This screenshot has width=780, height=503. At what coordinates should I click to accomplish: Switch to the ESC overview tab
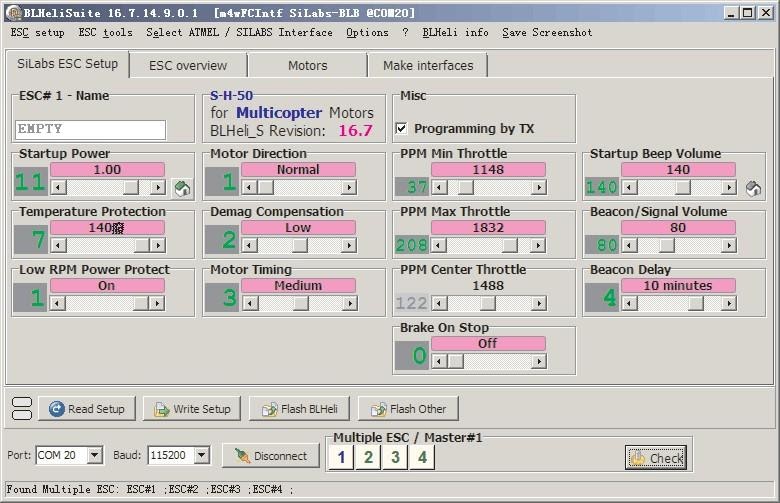point(188,66)
